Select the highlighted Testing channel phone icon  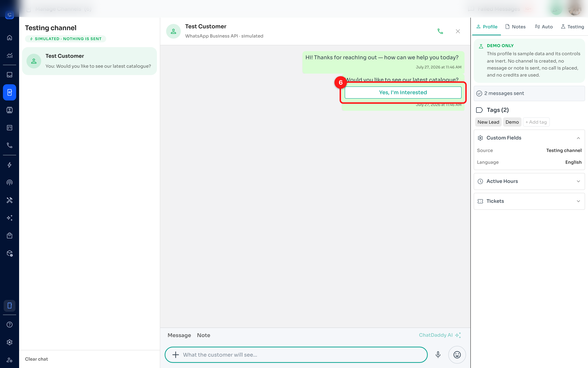(10, 92)
